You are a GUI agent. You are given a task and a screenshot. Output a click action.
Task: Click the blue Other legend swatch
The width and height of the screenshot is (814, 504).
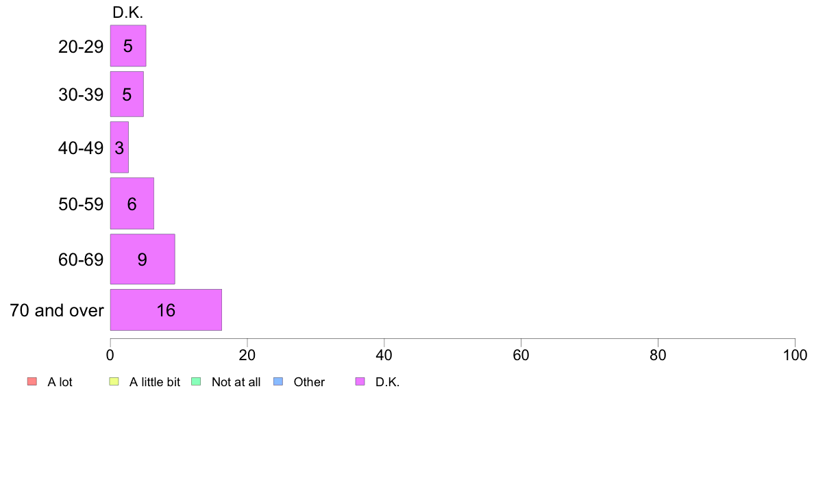pos(277,381)
